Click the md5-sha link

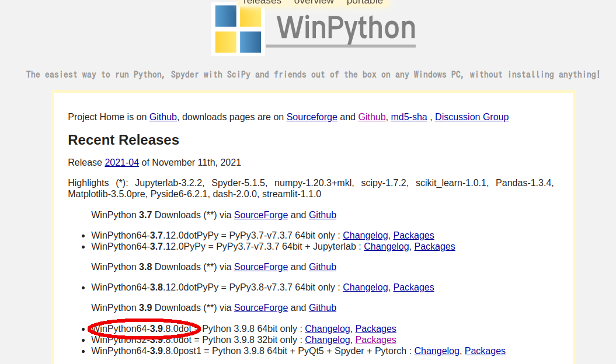coord(409,117)
